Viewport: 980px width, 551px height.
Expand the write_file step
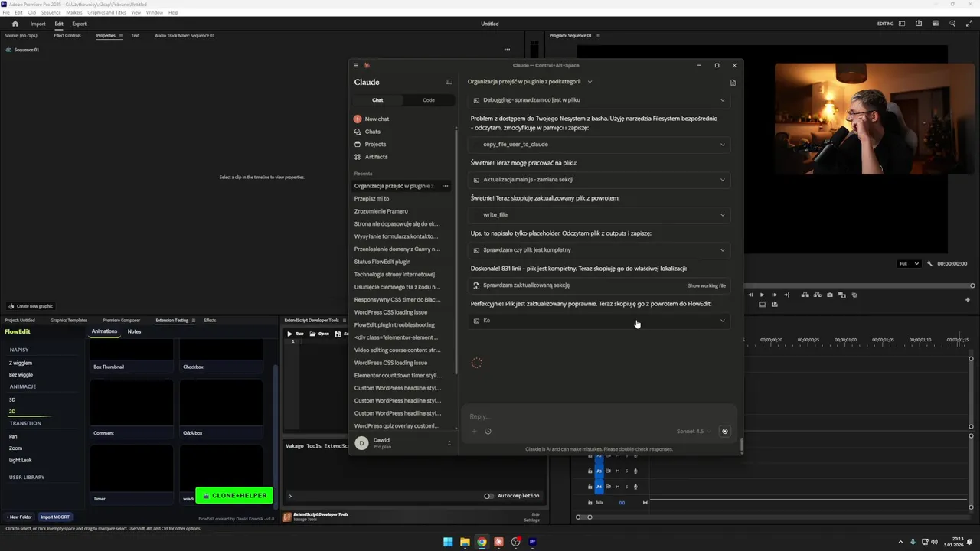599,215
